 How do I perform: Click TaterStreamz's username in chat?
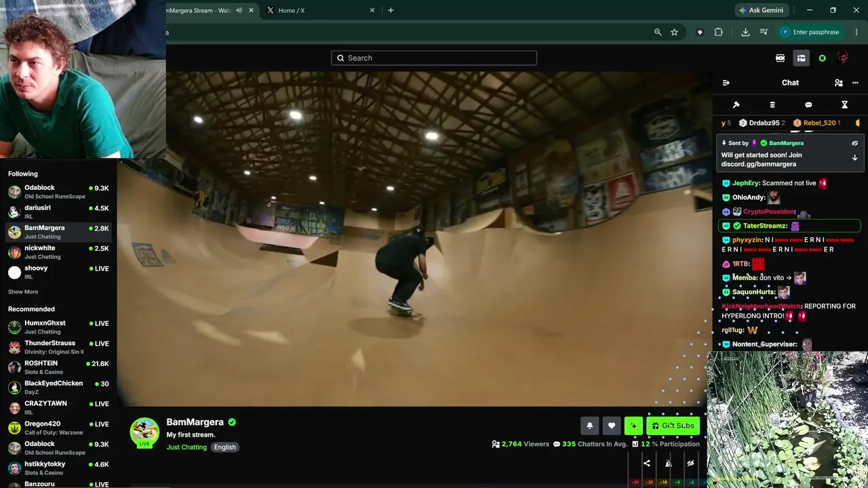click(x=765, y=226)
